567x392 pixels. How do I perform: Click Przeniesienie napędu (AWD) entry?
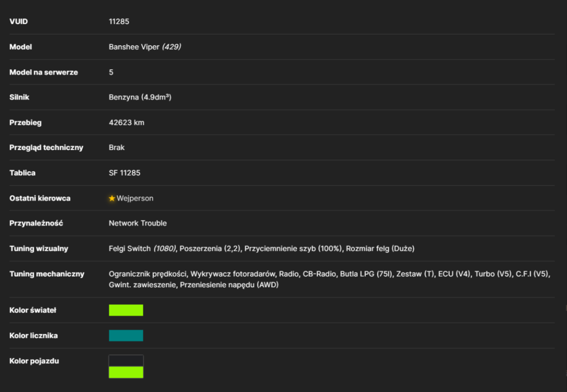229,285
